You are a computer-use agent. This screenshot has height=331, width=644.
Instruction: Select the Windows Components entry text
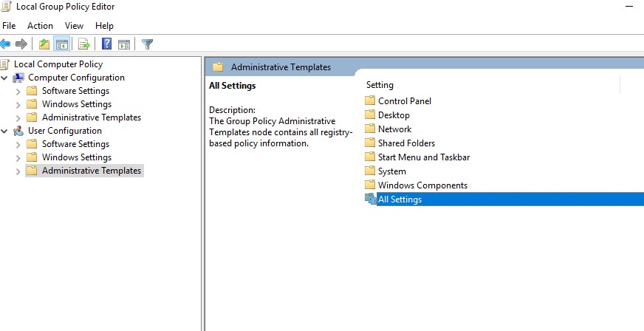coord(422,185)
